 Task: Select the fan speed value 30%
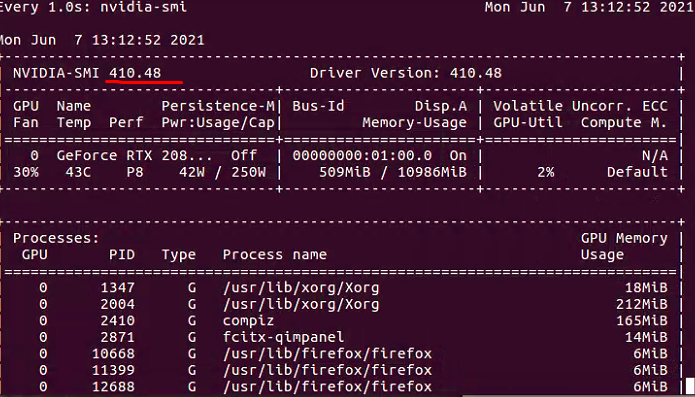pos(26,172)
